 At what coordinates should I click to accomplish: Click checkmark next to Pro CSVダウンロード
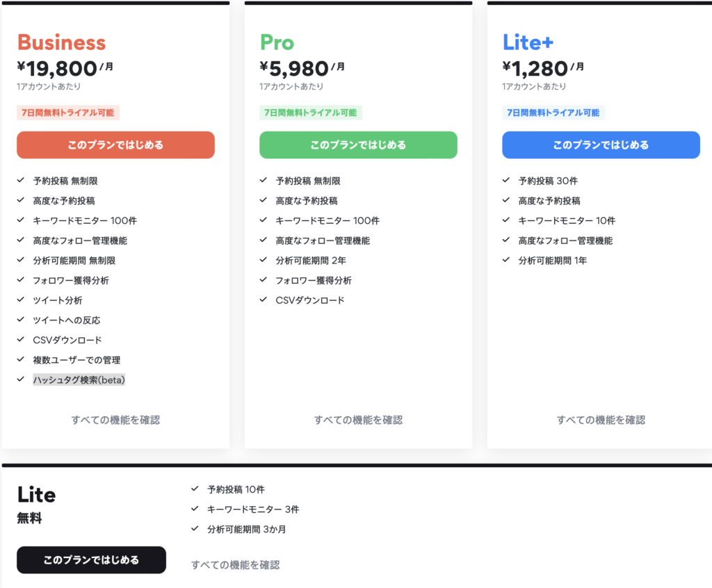[264, 300]
